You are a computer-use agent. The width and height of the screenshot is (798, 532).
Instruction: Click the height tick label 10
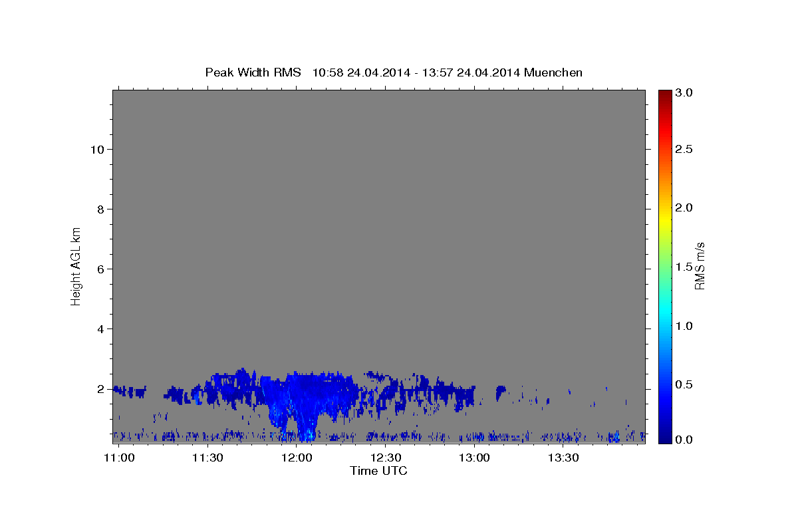click(97, 149)
